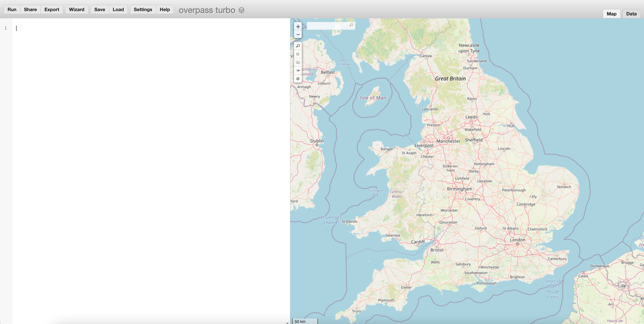
Task: Open the Share dialog
Action: pyautogui.click(x=30, y=9)
